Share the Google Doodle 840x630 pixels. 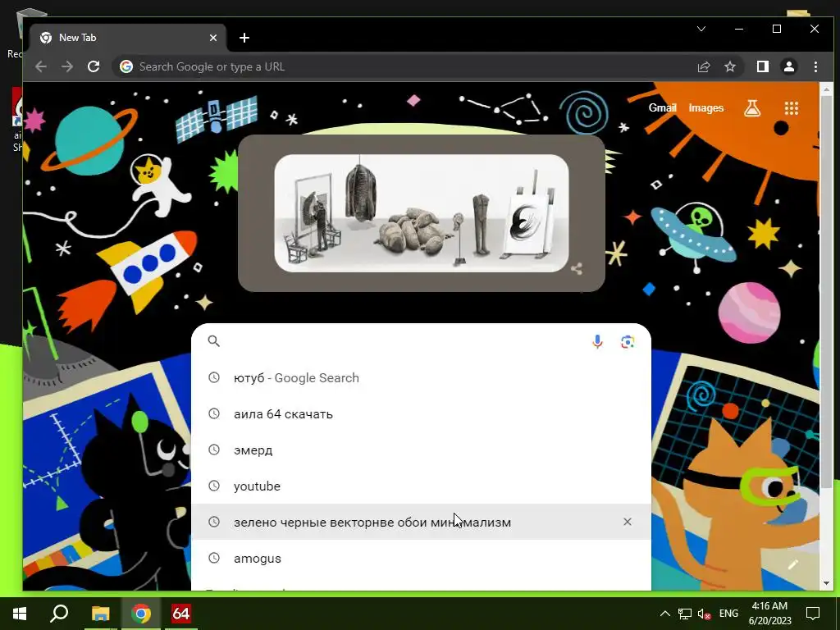[x=577, y=268]
